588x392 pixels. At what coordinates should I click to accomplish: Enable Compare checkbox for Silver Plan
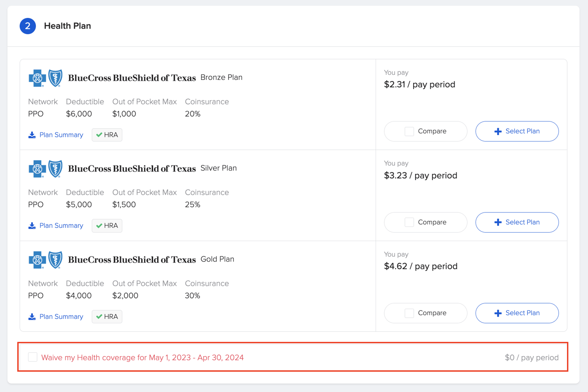click(x=409, y=222)
